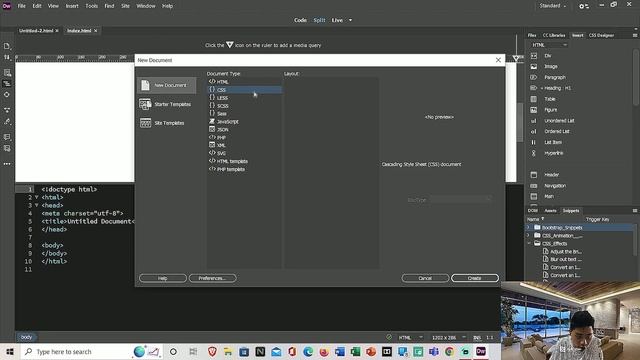Expand the Bootstrap_Snippets folder
The image size is (640, 360).
(529, 227)
